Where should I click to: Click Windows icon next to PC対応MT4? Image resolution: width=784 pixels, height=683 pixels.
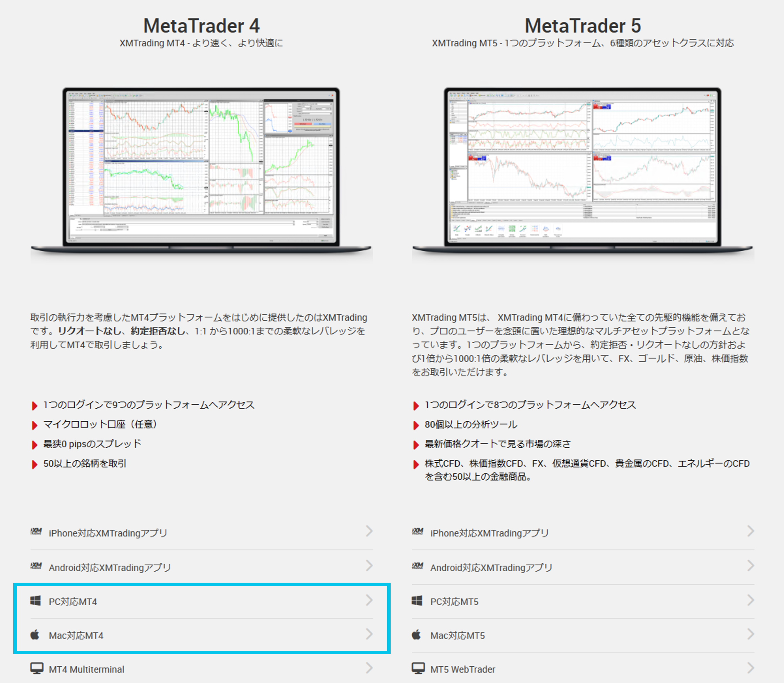[35, 601]
